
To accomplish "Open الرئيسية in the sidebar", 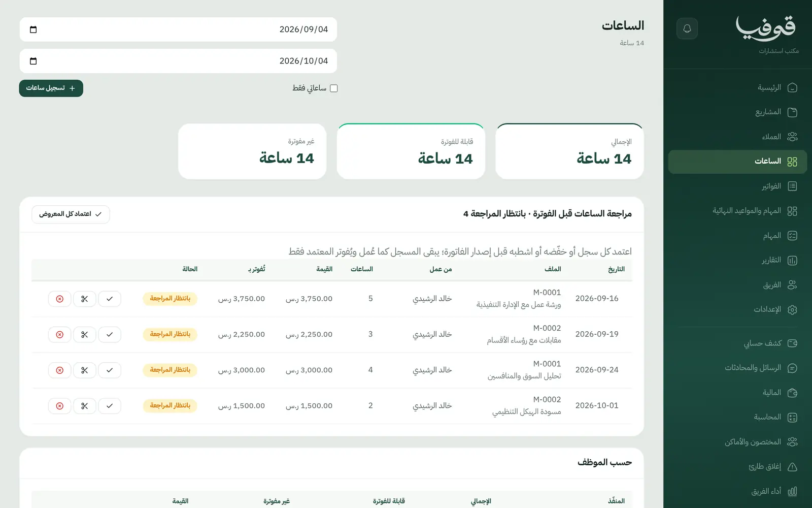I will pyautogui.click(x=737, y=87).
